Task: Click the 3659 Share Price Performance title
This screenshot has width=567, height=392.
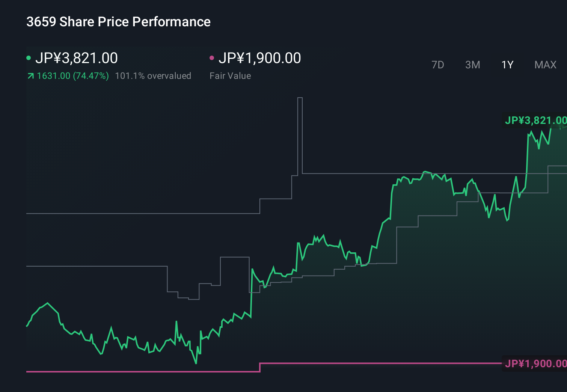Action: click(118, 22)
